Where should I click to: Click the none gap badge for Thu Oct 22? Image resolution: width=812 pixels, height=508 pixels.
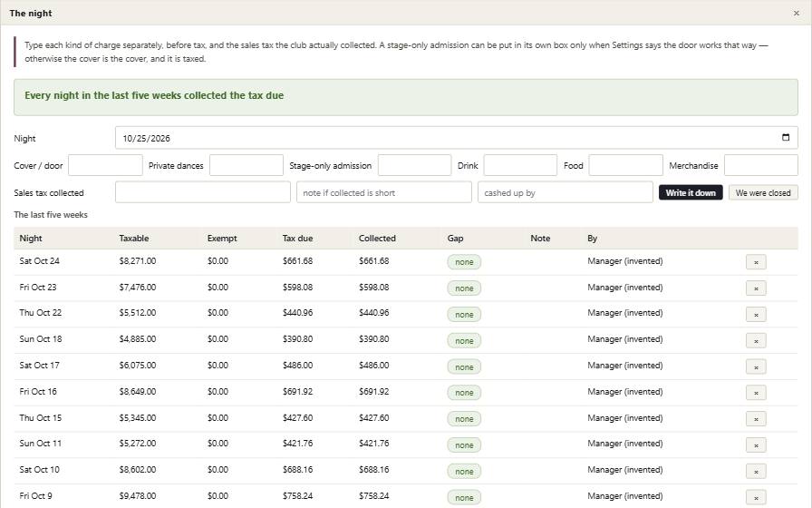point(464,315)
